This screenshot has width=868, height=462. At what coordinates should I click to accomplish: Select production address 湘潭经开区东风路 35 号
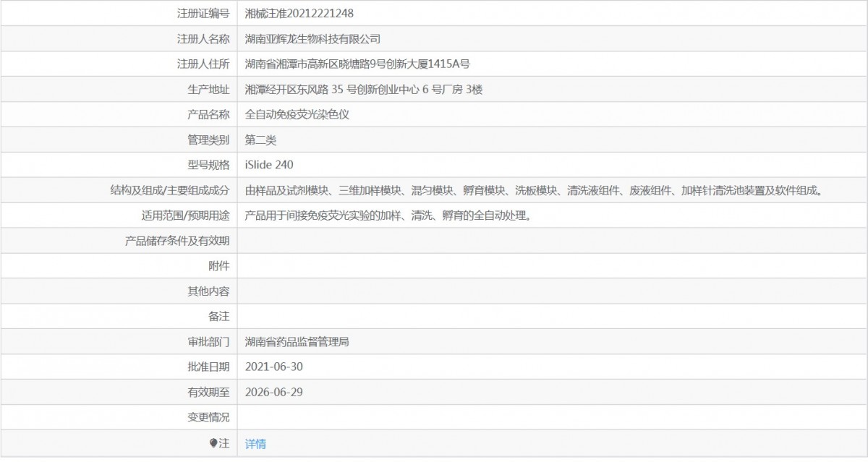click(x=363, y=89)
